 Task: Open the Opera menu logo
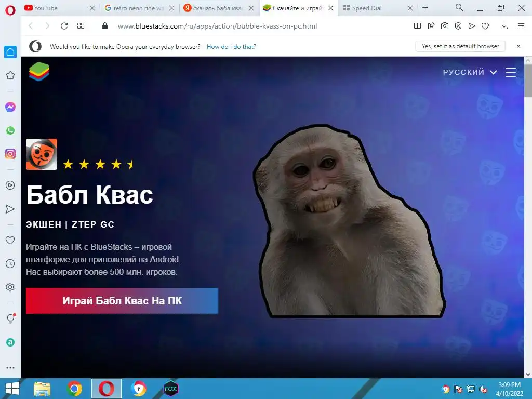(x=10, y=10)
